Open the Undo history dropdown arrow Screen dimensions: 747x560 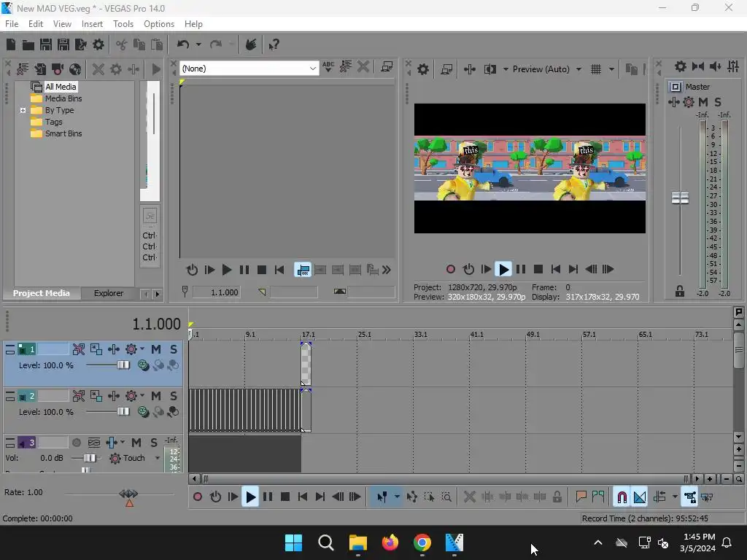tap(198, 44)
